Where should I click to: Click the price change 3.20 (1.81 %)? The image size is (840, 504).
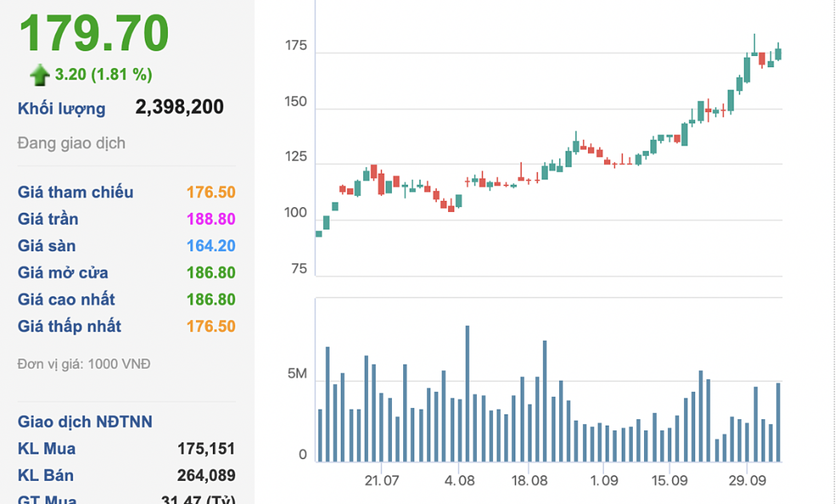pyautogui.click(x=103, y=74)
